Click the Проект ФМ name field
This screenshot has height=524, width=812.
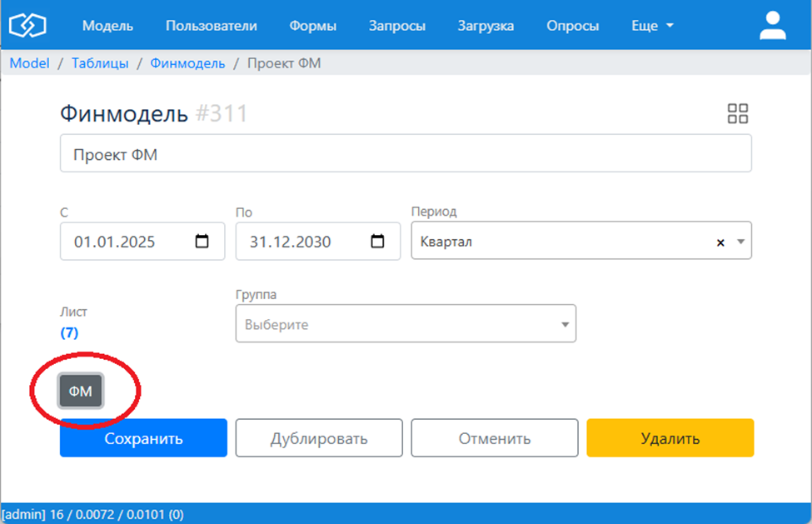click(x=406, y=154)
